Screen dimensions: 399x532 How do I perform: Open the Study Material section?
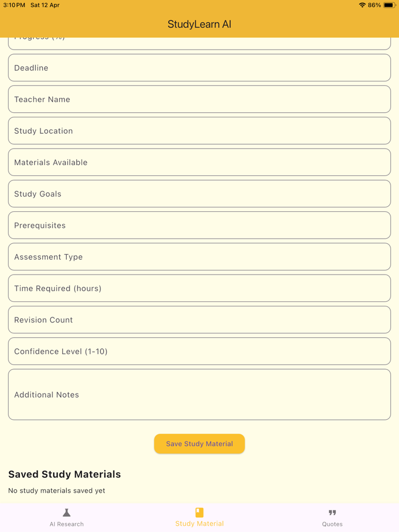tap(199, 518)
